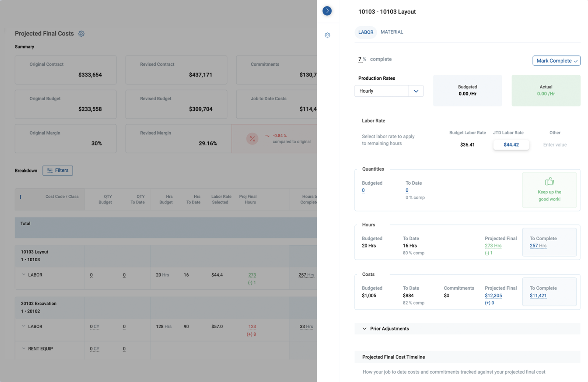Click gear icon beside Projected Final Costs
The width and height of the screenshot is (588, 382).
coord(81,34)
